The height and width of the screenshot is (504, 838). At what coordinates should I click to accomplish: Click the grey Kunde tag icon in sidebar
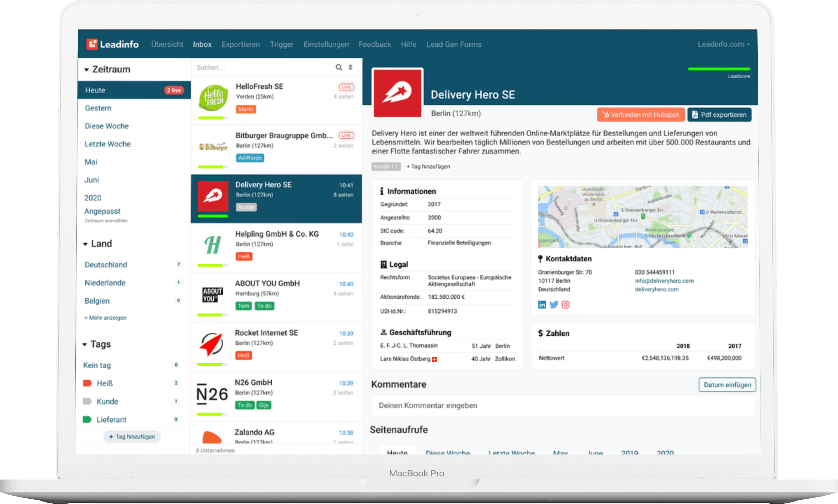[x=87, y=401]
